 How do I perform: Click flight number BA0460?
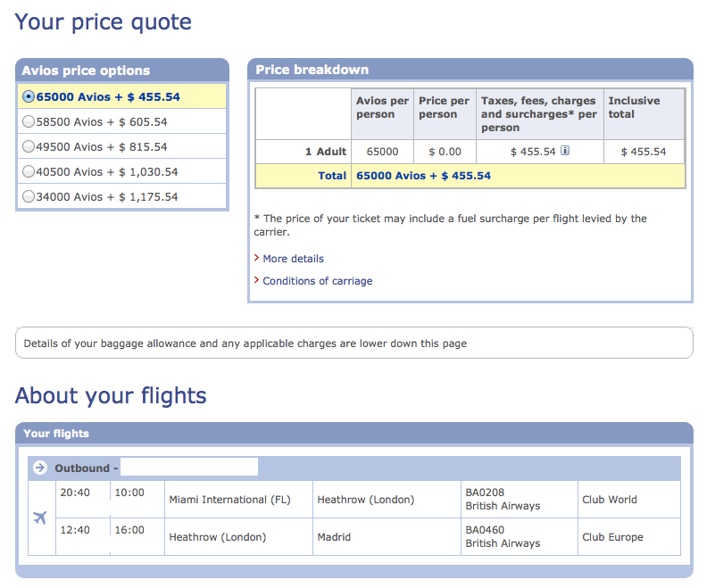(485, 530)
